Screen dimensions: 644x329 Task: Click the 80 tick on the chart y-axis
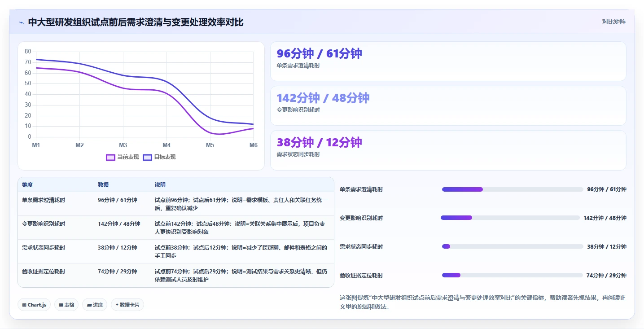pos(28,51)
